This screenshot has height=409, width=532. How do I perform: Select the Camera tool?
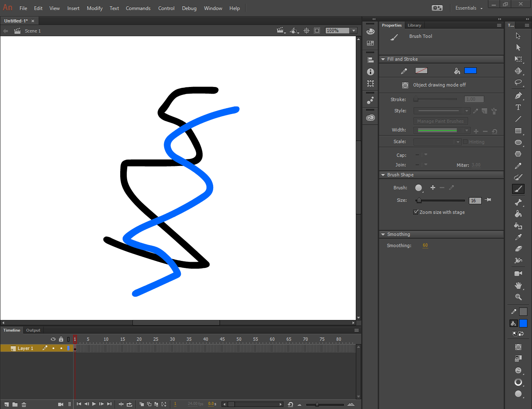point(518,273)
